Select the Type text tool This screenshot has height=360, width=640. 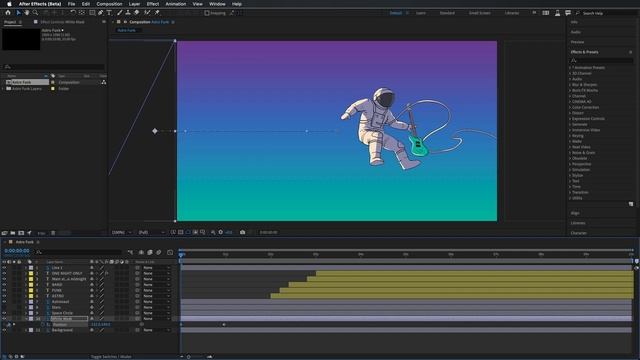(x=109, y=13)
